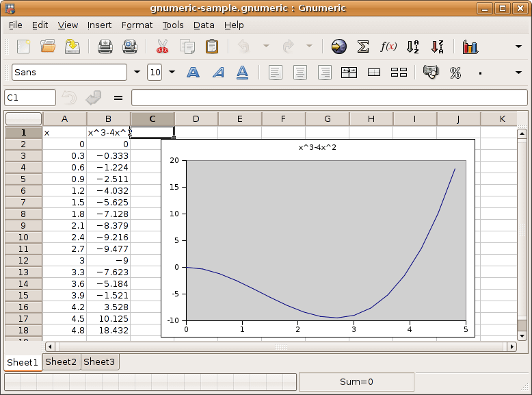The image size is (532, 395).
Task: Click the equals sign formula button
Action: tap(118, 98)
